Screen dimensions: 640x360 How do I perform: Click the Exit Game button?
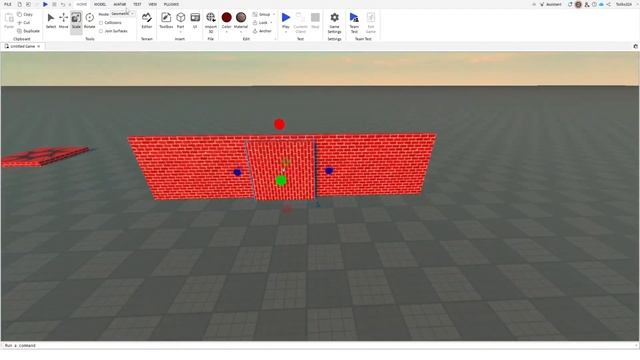pos(371,22)
